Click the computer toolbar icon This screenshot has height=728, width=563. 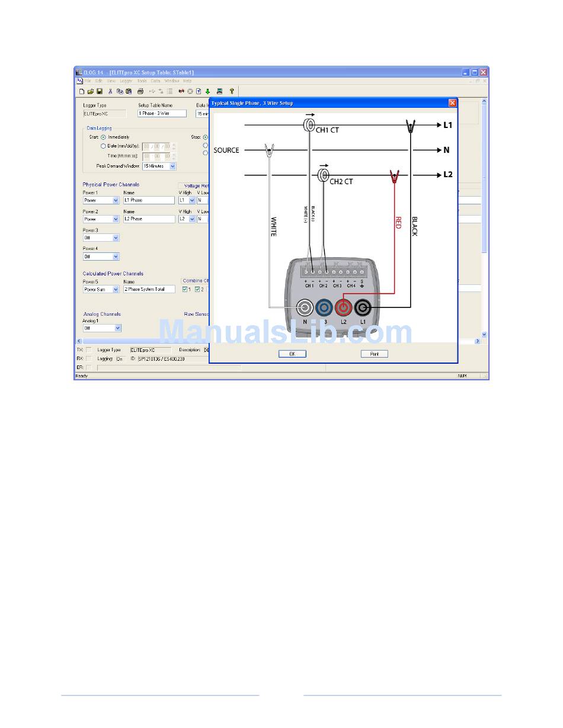(x=220, y=91)
